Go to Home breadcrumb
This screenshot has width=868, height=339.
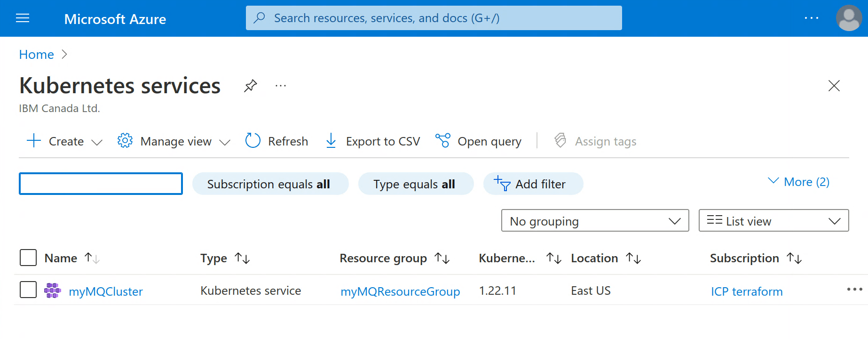click(x=36, y=55)
